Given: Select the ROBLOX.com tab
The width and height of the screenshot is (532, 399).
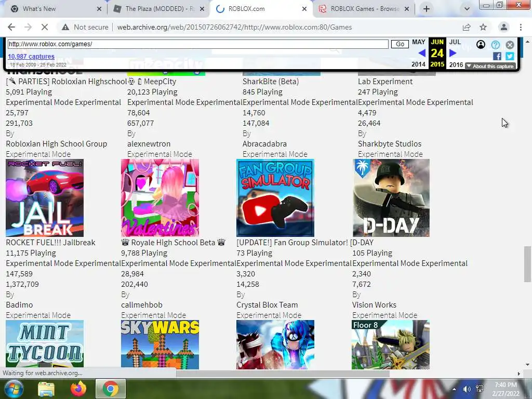Looking at the screenshot, I should [261, 9].
